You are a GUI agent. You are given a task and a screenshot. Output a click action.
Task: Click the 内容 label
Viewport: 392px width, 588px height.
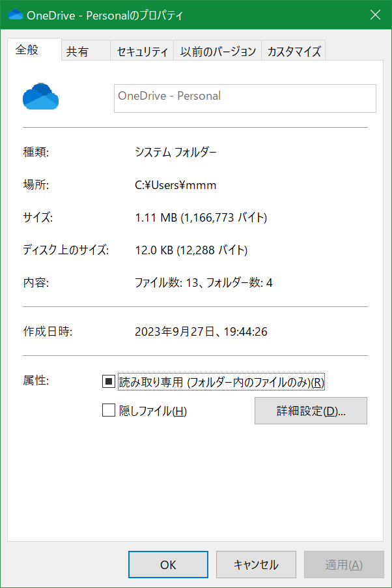tap(36, 282)
